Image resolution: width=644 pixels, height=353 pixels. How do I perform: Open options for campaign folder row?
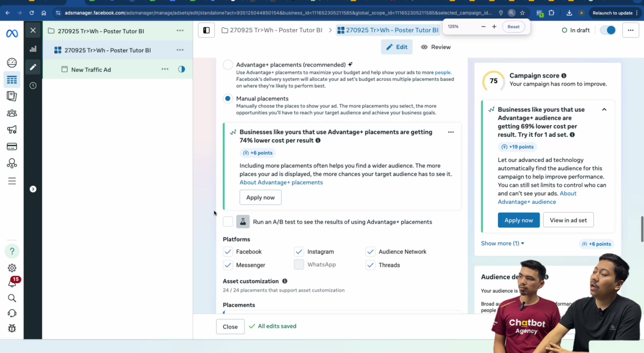tap(180, 30)
